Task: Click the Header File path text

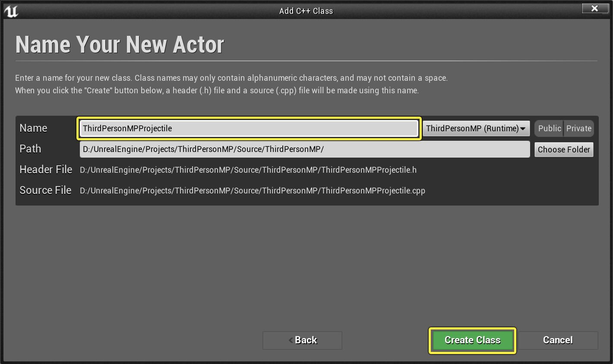Action: click(248, 170)
